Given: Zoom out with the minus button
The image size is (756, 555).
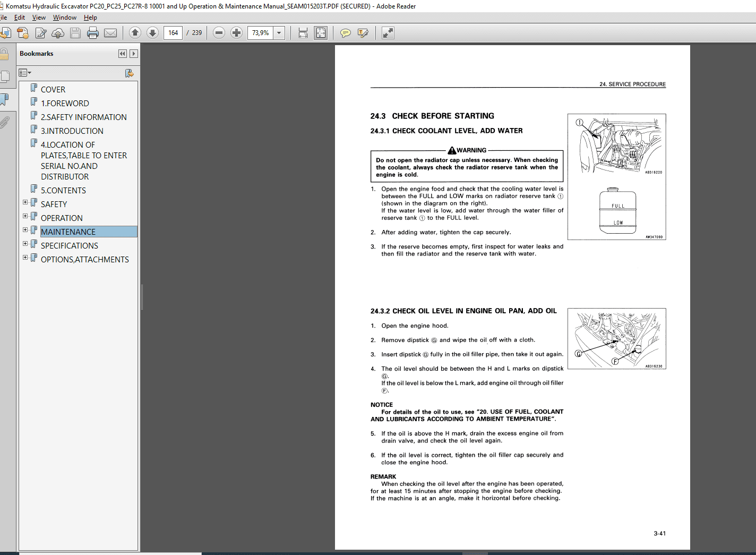Looking at the screenshot, I should tap(219, 33).
